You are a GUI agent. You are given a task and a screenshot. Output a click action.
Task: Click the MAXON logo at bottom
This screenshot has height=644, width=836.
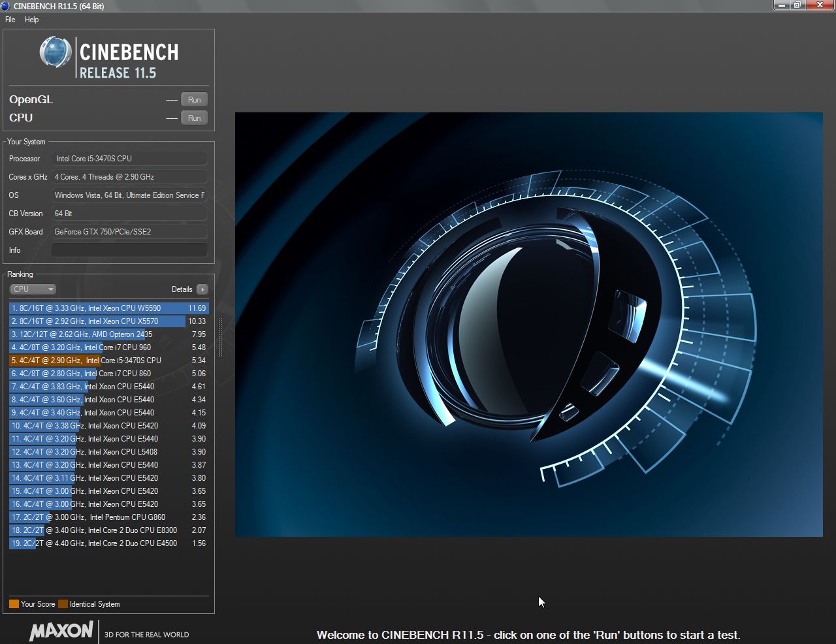[61, 631]
